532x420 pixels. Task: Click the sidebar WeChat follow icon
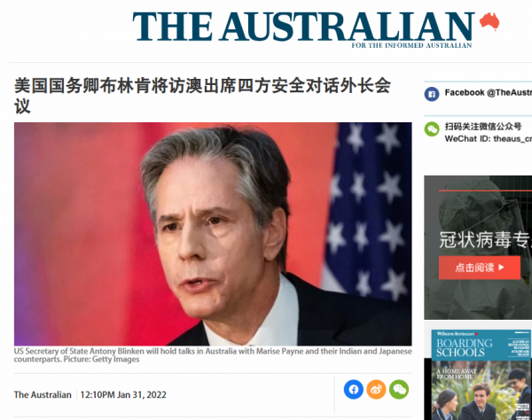[432, 129]
